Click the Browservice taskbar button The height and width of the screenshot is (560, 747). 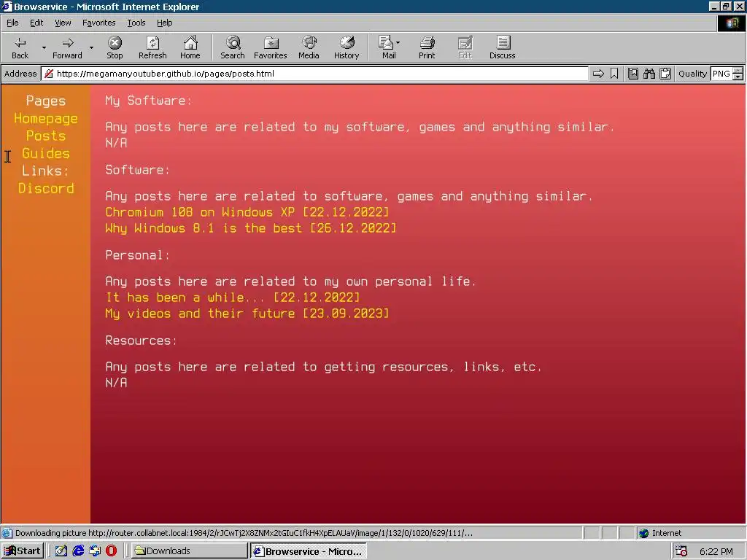[x=309, y=551]
